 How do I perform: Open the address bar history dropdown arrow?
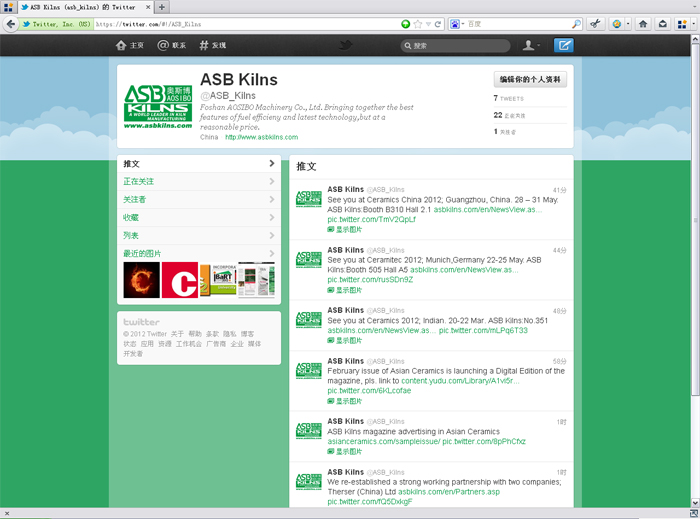click(428, 24)
